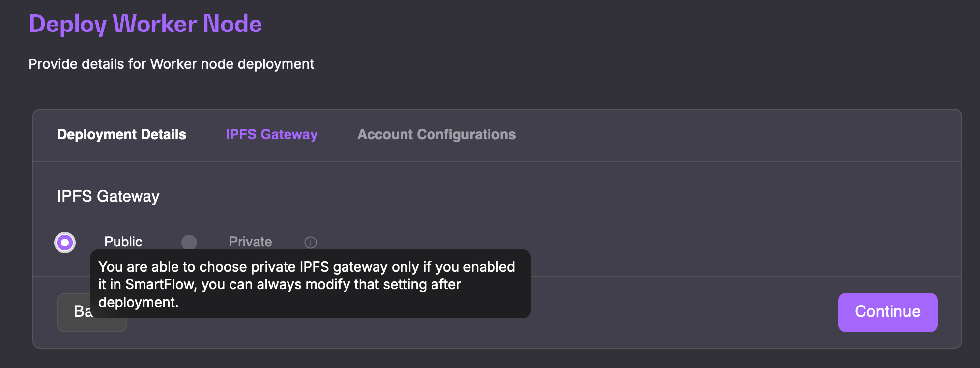Click the word Node in the title
Image resolution: width=980 pixels, height=368 pixels.
pos(232,24)
